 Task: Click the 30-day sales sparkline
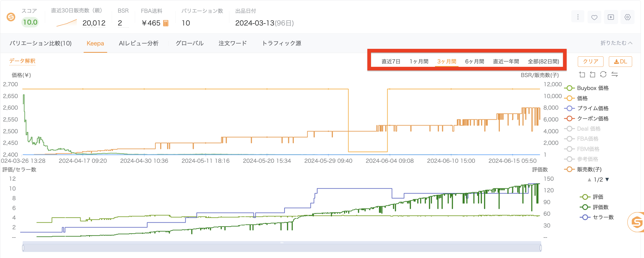coord(66,23)
